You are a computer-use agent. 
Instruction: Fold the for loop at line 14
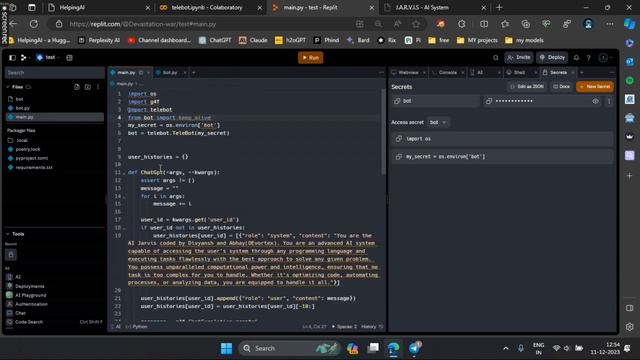pyautogui.click(x=124, y=197)
